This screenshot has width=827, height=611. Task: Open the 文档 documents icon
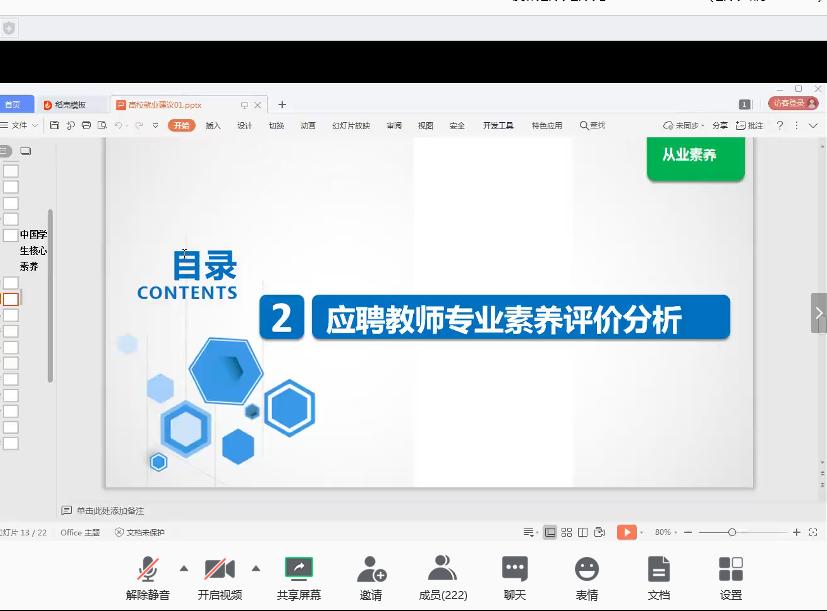tap(659, 570)
